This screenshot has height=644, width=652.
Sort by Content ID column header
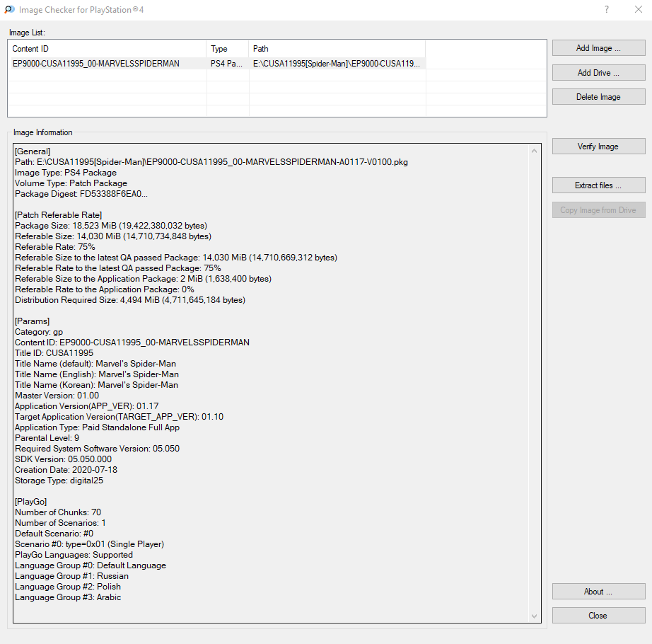(x=107, y=49)
